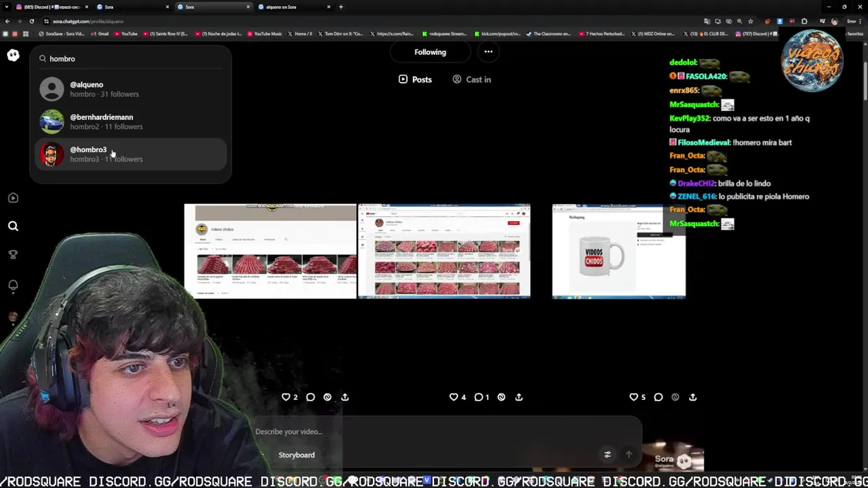The image size is (868, 488).
Task: Click the submit arrow button in prompt box
Action: 629,455
